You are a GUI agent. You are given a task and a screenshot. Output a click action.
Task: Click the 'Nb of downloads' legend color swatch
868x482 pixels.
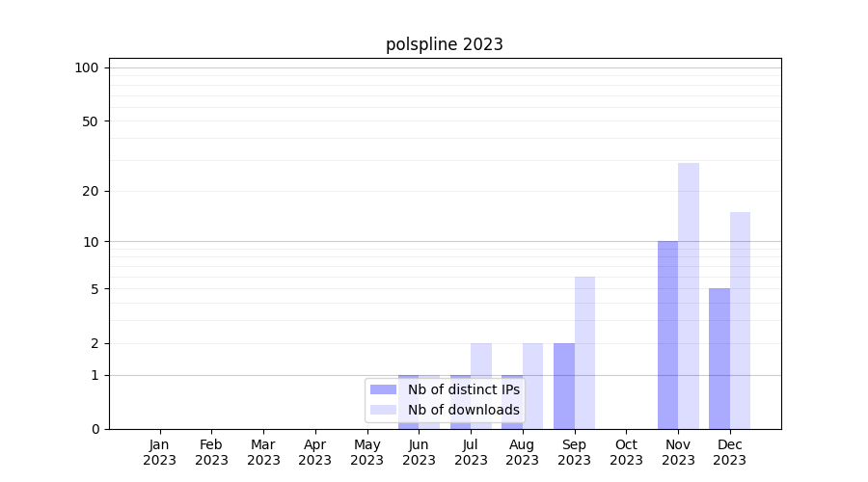coord(384,410)
